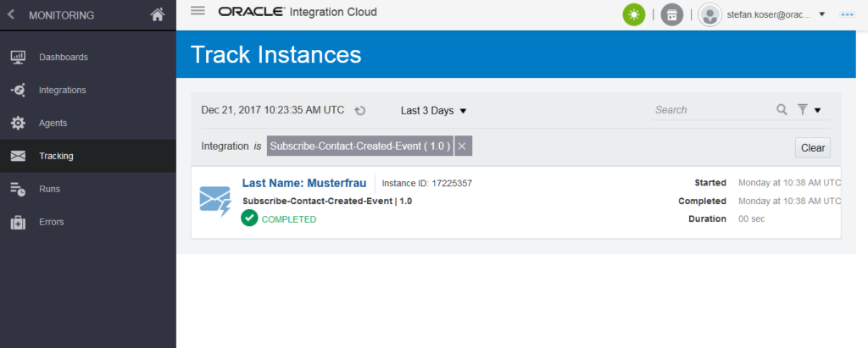Remove the Subscribe-Contact-Created-Event filter chip

tap(462, 146)
